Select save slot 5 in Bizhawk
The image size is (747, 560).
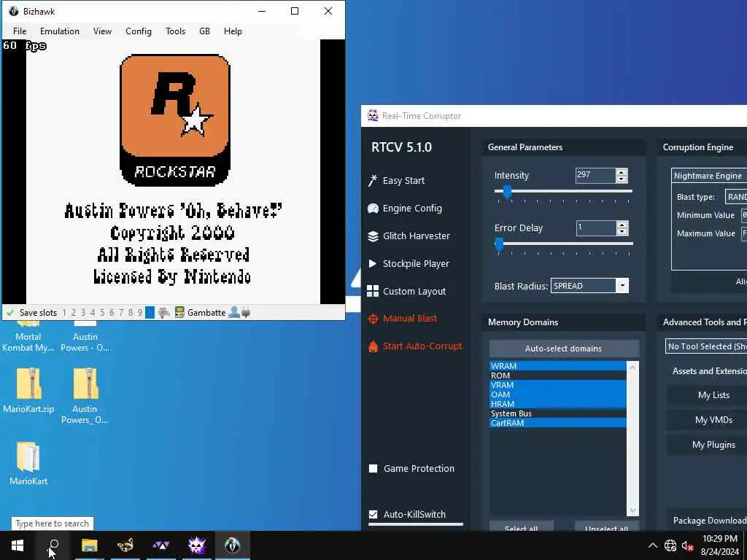102,313
